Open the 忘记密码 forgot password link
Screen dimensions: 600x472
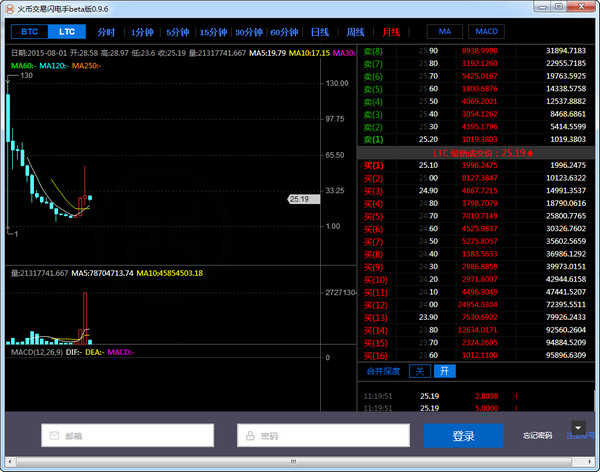537,436
